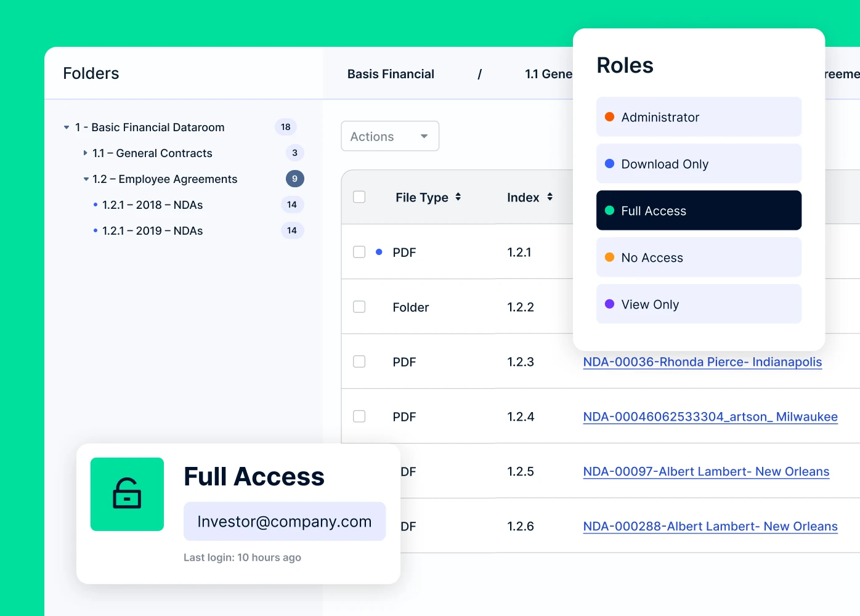Viewport: 860px width, 616px height.
Task: Click the badge showing 9 beside Employee Agreements
Action: pyautogui.click(x=294, y=179)
